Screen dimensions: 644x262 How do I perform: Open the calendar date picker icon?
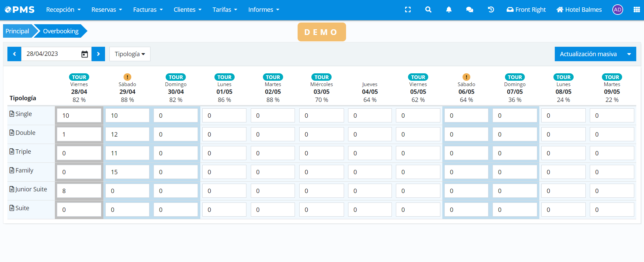pyautogui.click(x=84, y=54)
